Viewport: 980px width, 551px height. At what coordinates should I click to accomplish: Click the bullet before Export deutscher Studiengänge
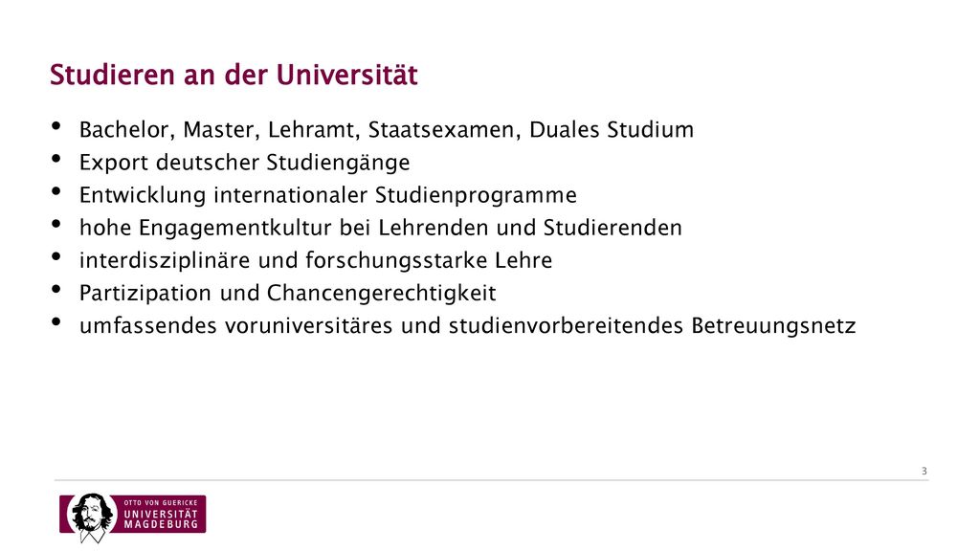56,159
